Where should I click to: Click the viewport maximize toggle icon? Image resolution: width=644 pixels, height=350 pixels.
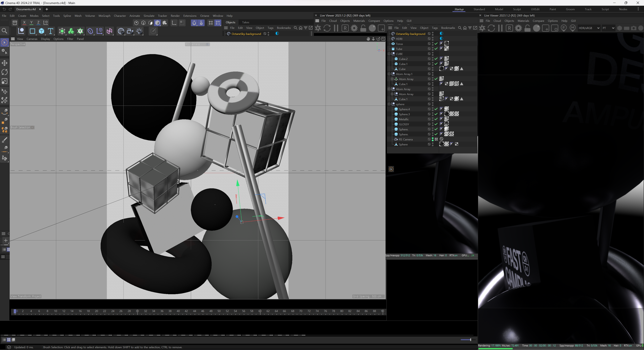[383, 39]
